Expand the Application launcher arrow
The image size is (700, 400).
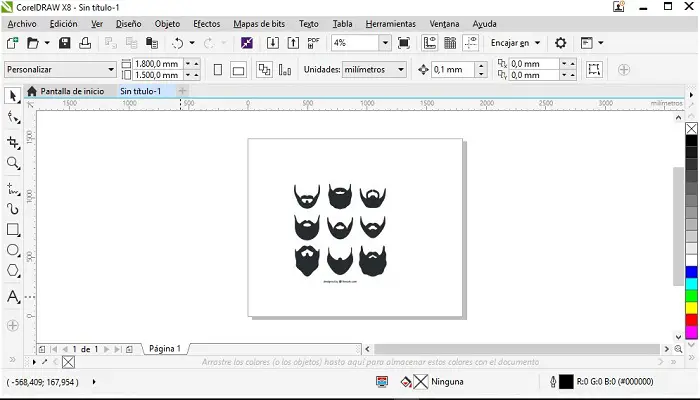coord(600,43)
